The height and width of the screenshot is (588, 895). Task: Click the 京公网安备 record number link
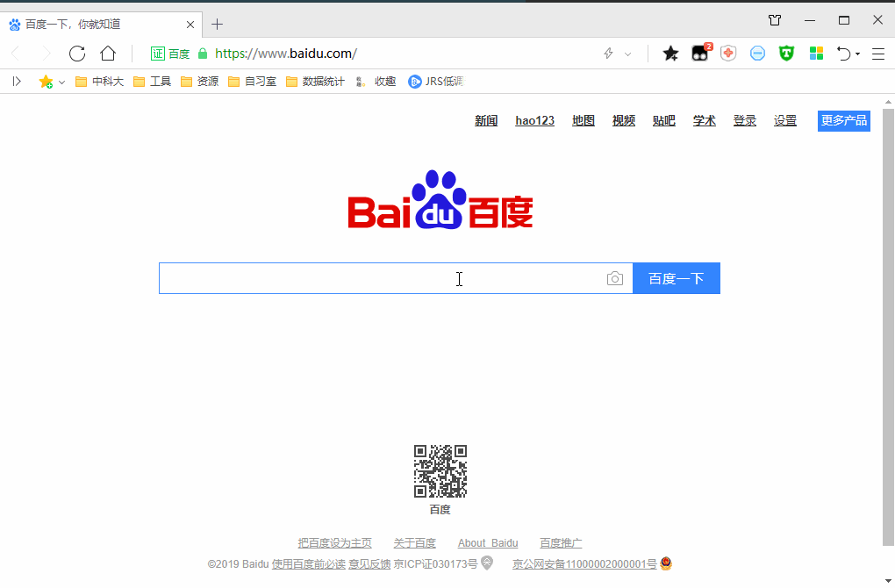(584, 564)
